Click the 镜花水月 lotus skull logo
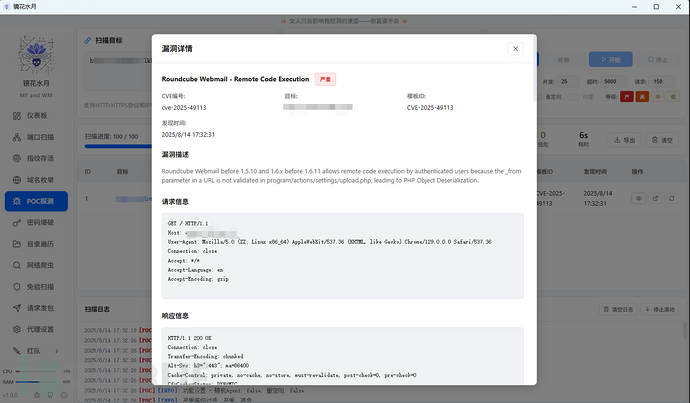This screenshot has height=403, width=690. 36,55
